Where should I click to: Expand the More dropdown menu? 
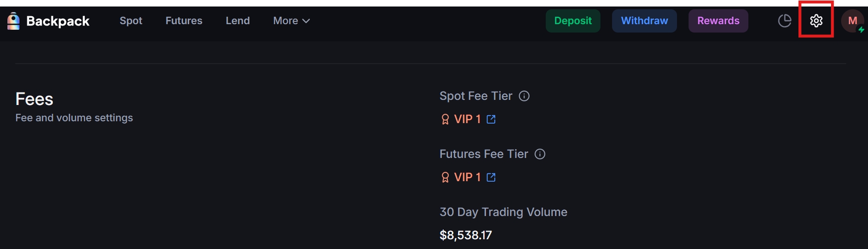coord(291,21)
